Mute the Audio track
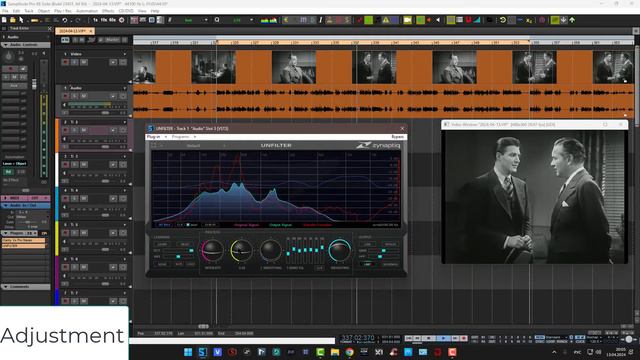 click(x=84, y=96)
